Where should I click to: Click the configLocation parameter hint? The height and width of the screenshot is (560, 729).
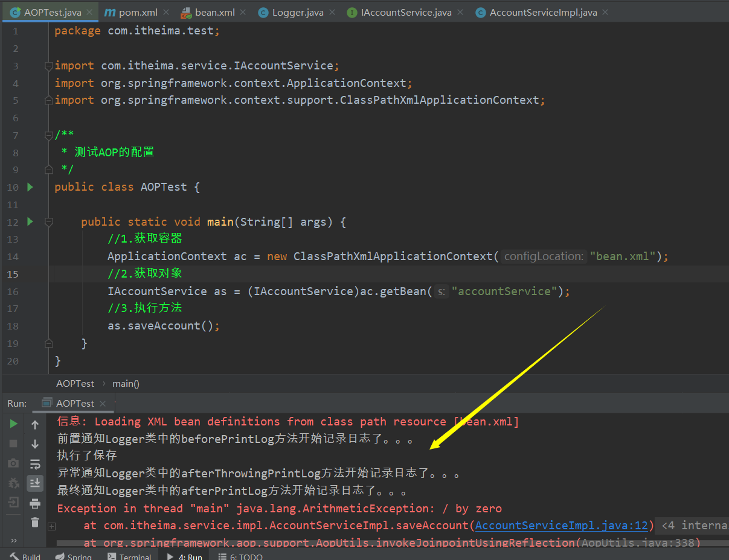point(544,256)
